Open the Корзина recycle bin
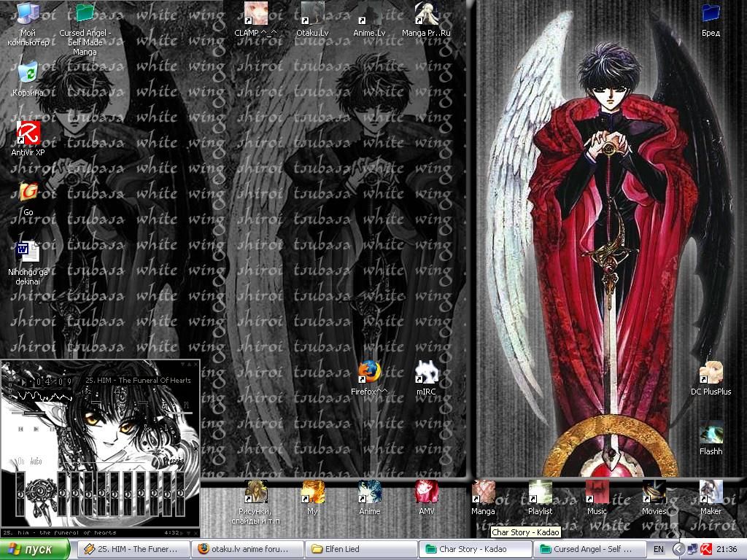 pyautogui.click(x=28, y=79)
